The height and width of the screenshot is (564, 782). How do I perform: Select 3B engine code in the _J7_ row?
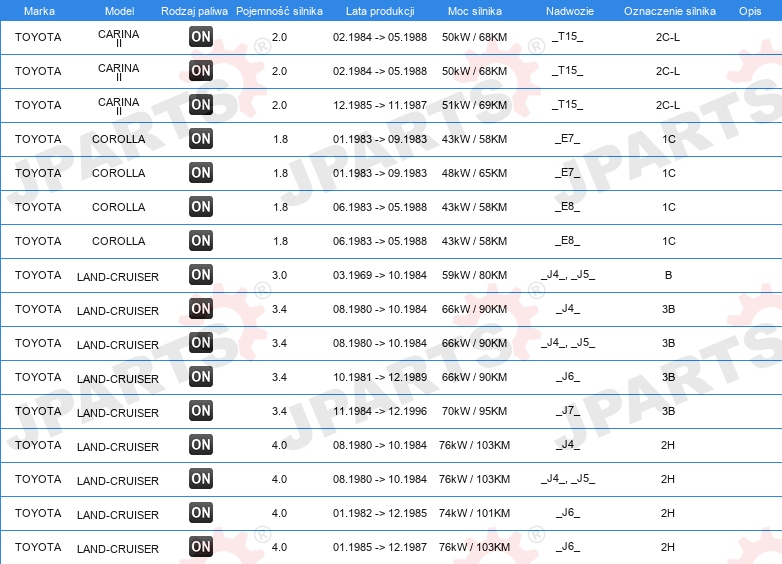click(668, 411)
